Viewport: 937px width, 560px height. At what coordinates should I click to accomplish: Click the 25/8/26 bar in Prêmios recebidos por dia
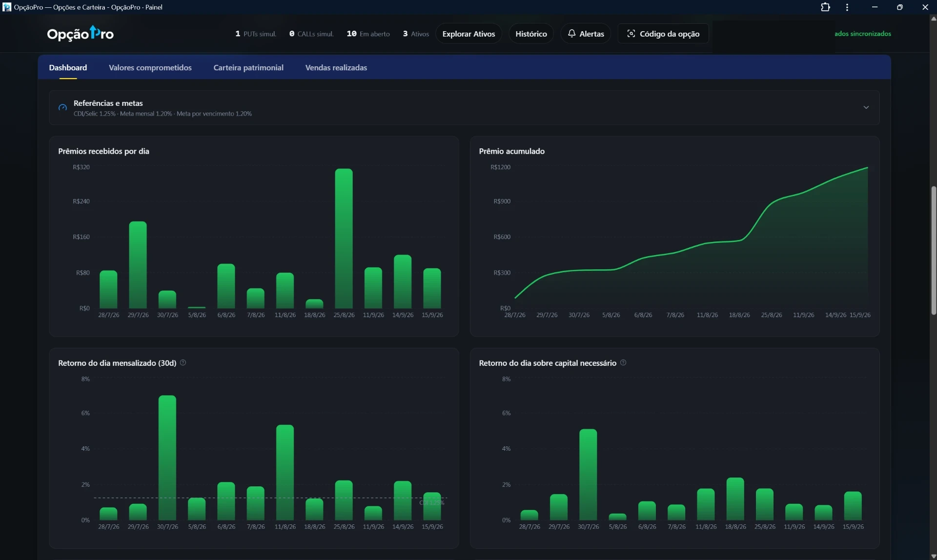(x=344, y=239)
